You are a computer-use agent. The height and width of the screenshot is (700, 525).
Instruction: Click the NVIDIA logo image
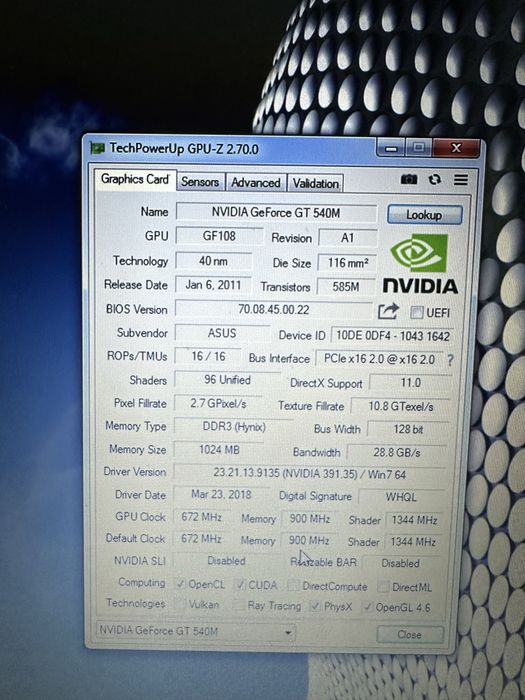point(420,264)
